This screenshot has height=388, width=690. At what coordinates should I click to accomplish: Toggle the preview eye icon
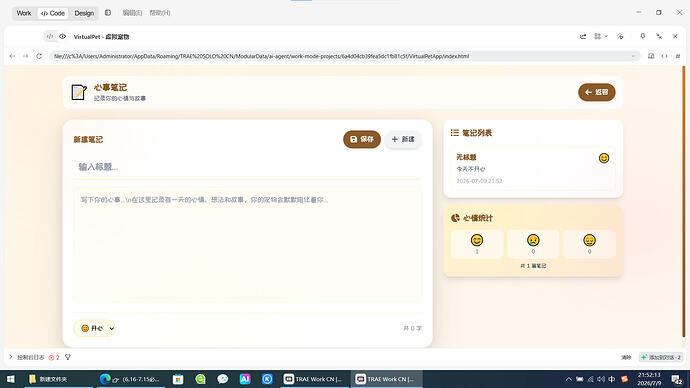coord(62,37)
